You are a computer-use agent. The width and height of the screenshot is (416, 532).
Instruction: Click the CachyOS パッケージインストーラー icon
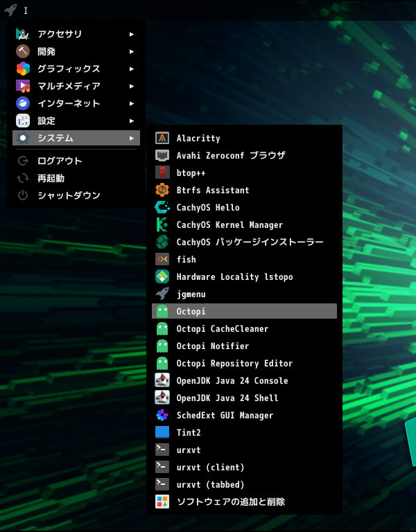[162, 242]
